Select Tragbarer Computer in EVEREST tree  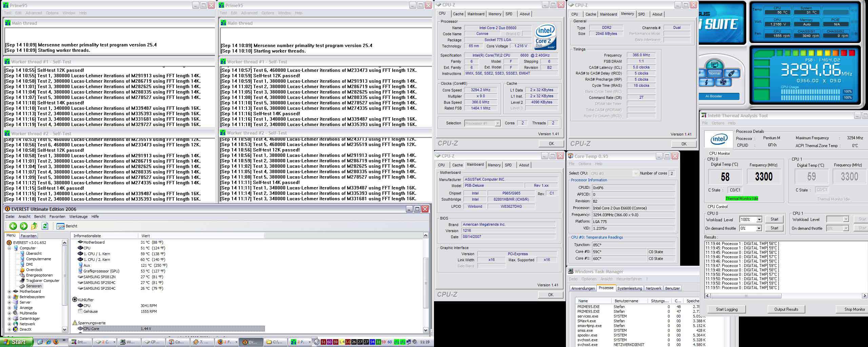(x=39, y=281)
